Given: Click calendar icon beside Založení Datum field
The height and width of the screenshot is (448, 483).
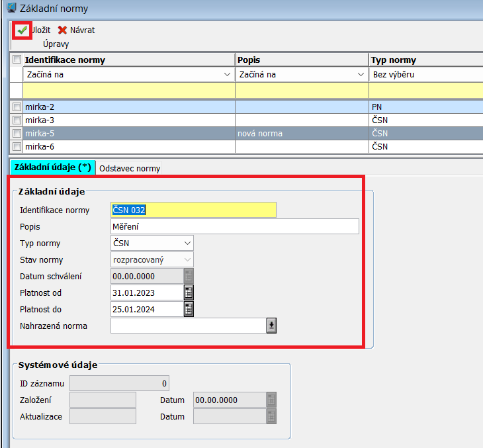Looking at the screenshot, I should pos(271,400).
